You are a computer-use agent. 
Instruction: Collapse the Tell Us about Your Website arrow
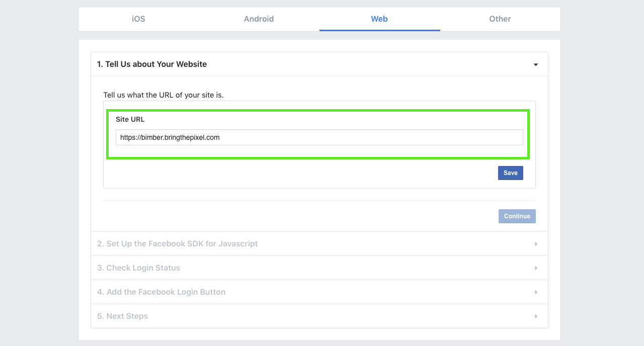click(x=536, y=64)
